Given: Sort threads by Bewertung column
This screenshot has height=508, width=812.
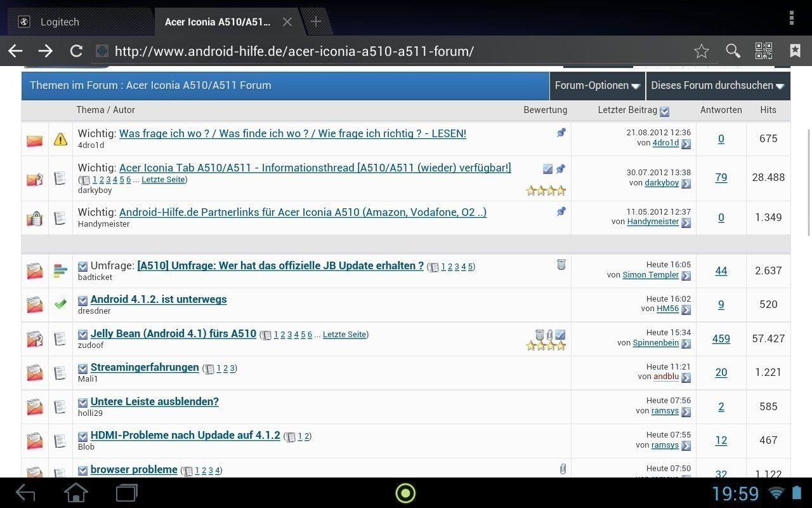Looking at the screenshot, I should (x=546, y=110).
